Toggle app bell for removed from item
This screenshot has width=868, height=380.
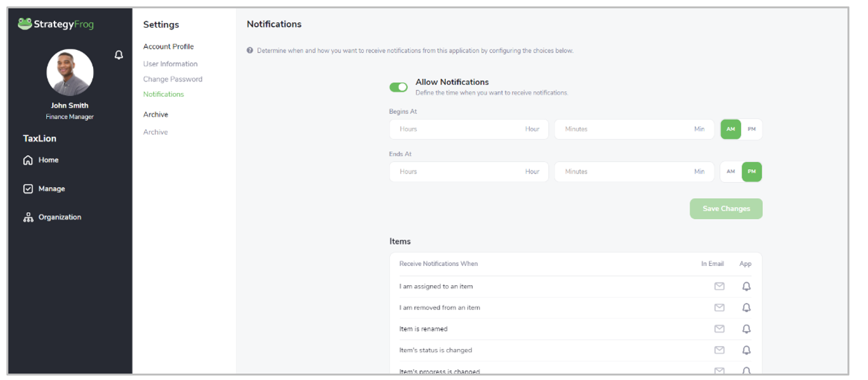coord(746,308)
